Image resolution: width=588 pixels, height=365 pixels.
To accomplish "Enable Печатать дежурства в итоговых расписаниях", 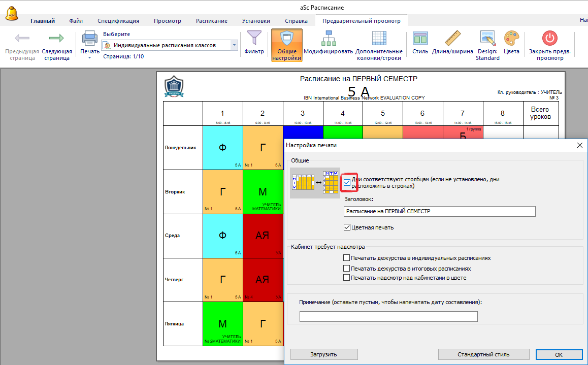I will pos(346,268).
